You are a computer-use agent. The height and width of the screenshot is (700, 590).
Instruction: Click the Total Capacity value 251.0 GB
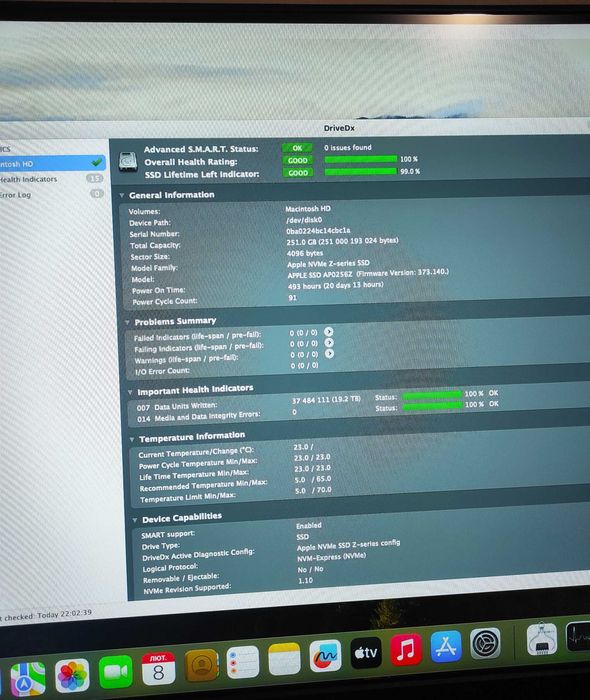click(x=342, y=241)
